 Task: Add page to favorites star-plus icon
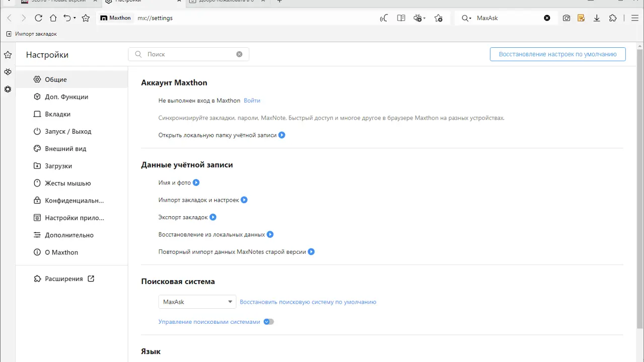pyautogui.click(x=438, y=18)
